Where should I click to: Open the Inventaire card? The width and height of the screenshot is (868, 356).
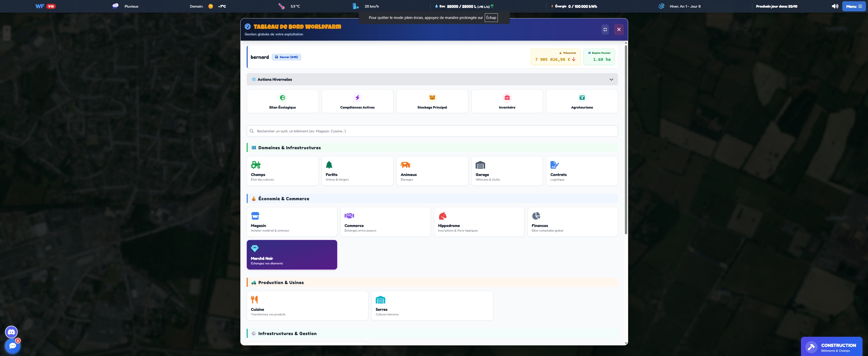pos(507,101)
